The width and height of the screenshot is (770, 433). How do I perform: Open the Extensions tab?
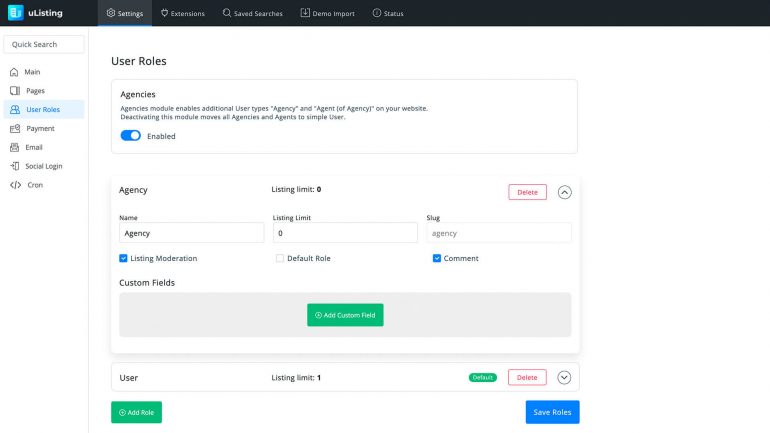(183, 13)
